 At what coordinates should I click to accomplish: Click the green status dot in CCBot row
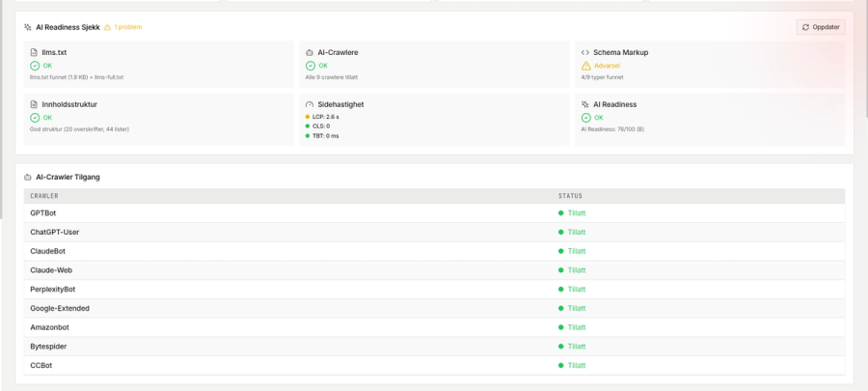point(560,366)
